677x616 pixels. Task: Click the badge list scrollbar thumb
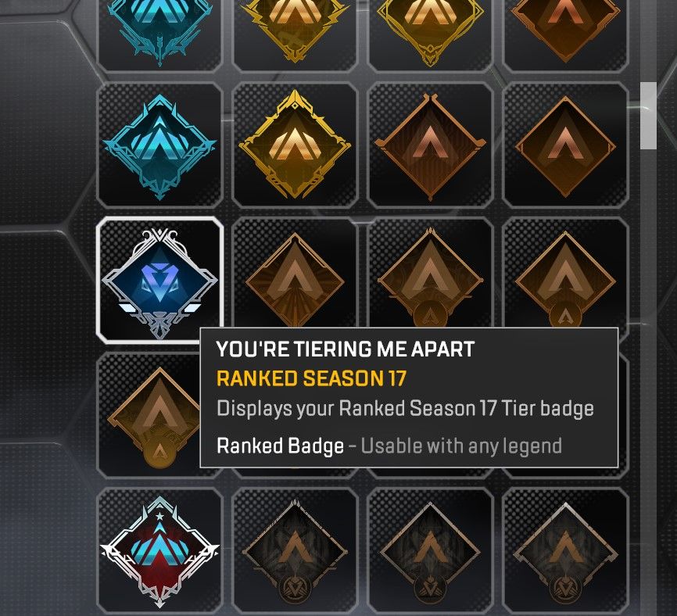[x=648, y=116]
